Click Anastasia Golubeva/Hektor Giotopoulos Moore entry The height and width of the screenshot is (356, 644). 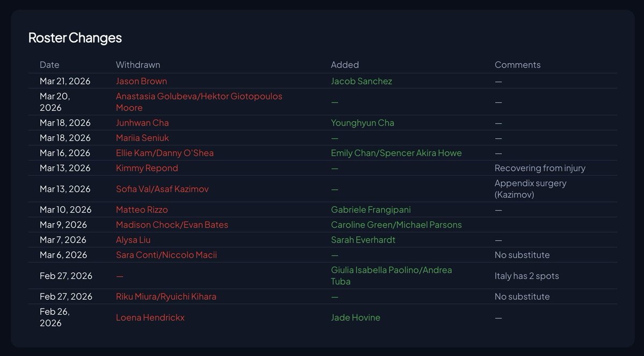coord(199,102)
